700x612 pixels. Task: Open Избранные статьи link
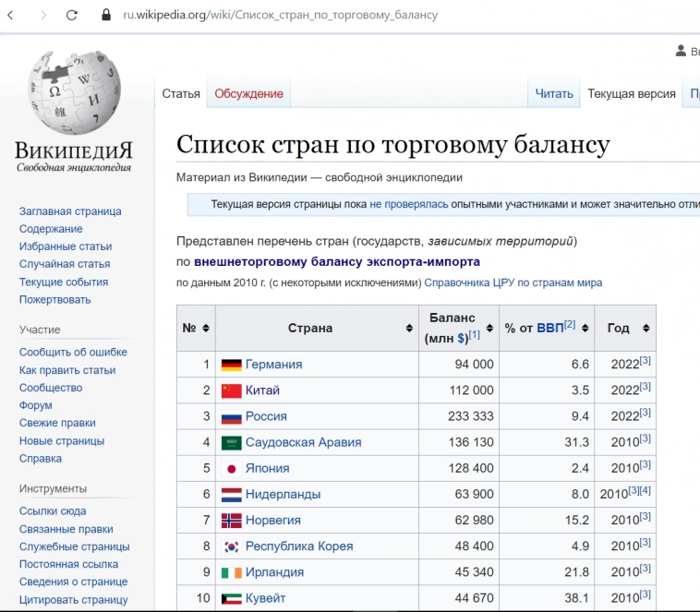(x=66, y=246)
